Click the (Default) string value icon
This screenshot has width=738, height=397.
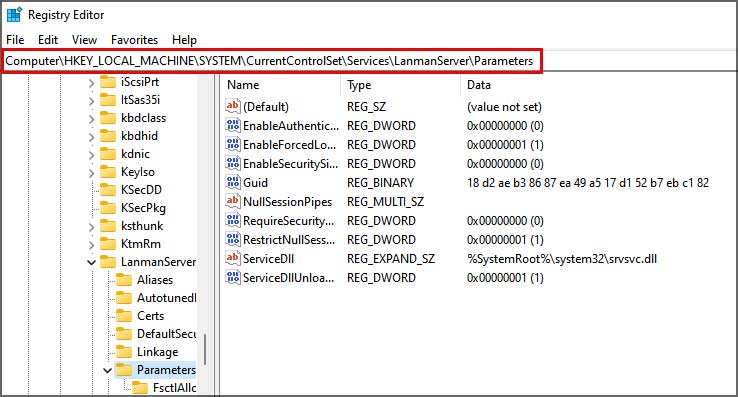pyautogui.click(x=233, y=106)
